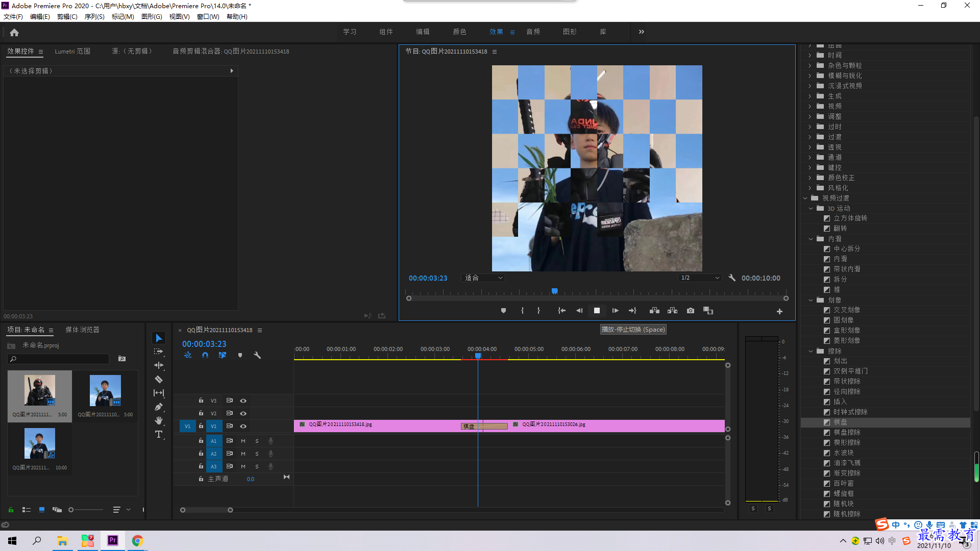Expand the 时间 effects folder
The width and height of the screenshot is (980, 551).
810,55
